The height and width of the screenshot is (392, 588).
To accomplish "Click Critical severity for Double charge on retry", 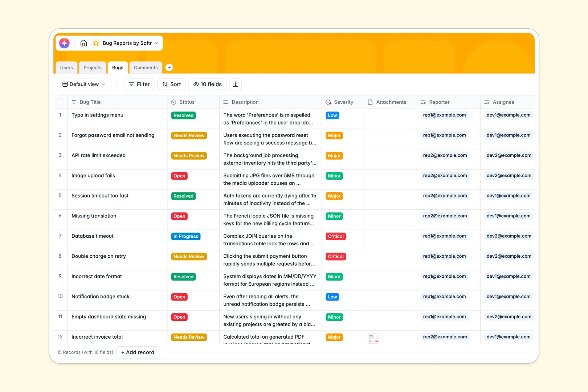I will (336, 257).
